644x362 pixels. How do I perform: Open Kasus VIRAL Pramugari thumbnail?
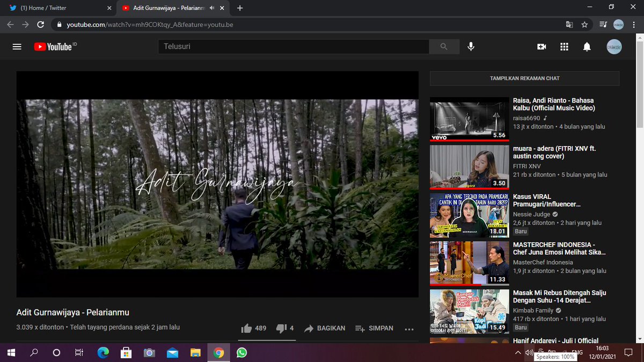[x=469, y=216]
